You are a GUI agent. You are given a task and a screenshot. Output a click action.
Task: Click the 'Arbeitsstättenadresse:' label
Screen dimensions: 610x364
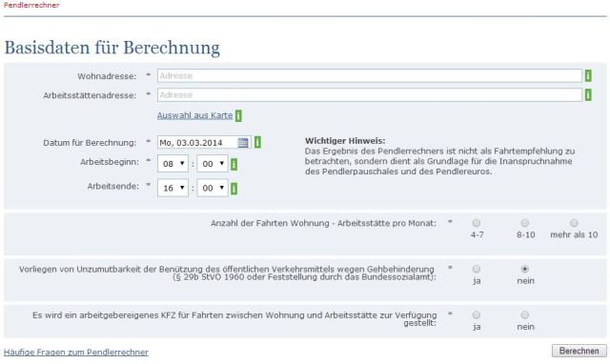tap(90, 95)
